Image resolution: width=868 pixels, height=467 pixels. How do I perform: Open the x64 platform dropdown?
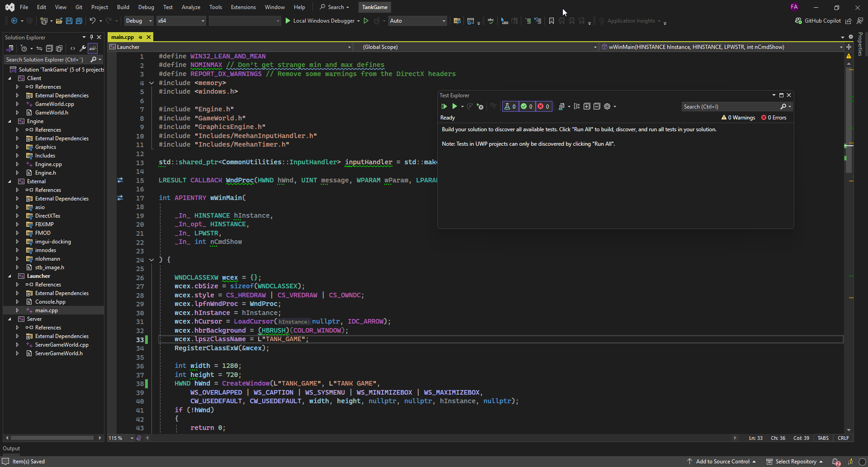tap(181, 21)
